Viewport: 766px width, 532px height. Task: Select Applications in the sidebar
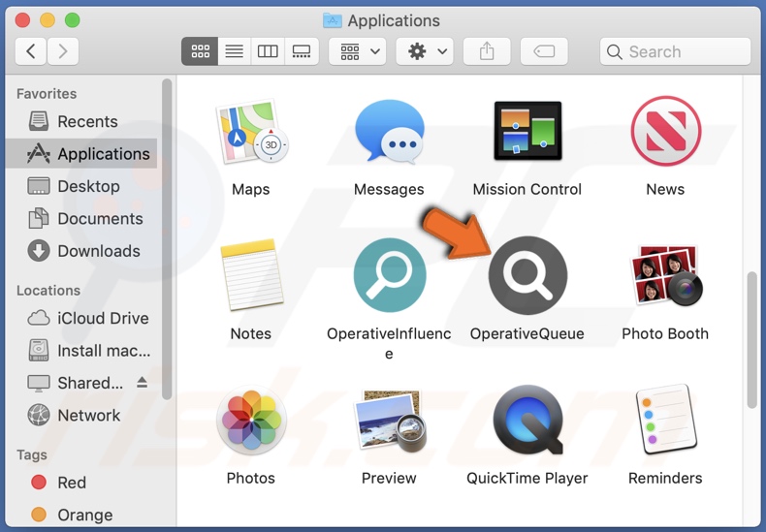pyautogui.click(x=81, y=154)
